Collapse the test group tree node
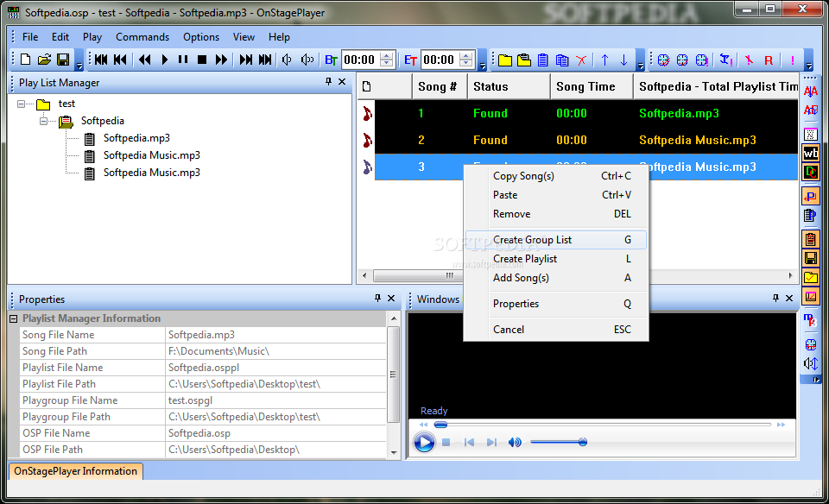 [x=21, y=104]
